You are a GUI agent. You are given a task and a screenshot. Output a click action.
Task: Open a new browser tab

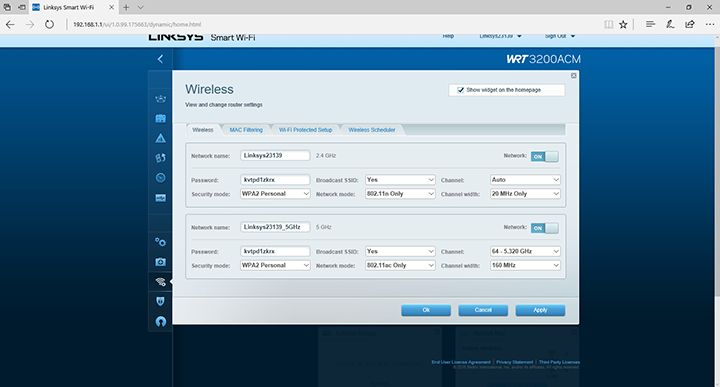click(126, 7)
